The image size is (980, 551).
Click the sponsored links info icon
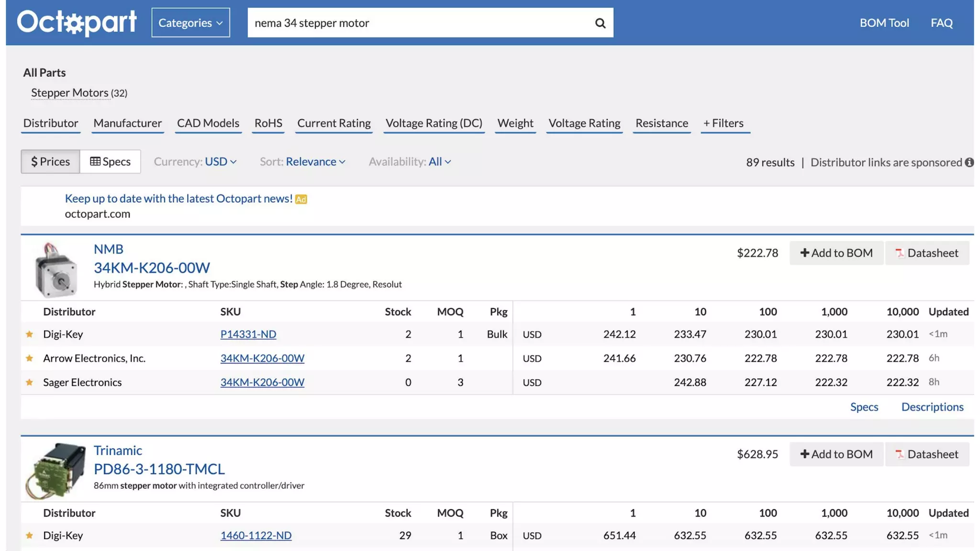pyautogui.click(x=969, y=162)
